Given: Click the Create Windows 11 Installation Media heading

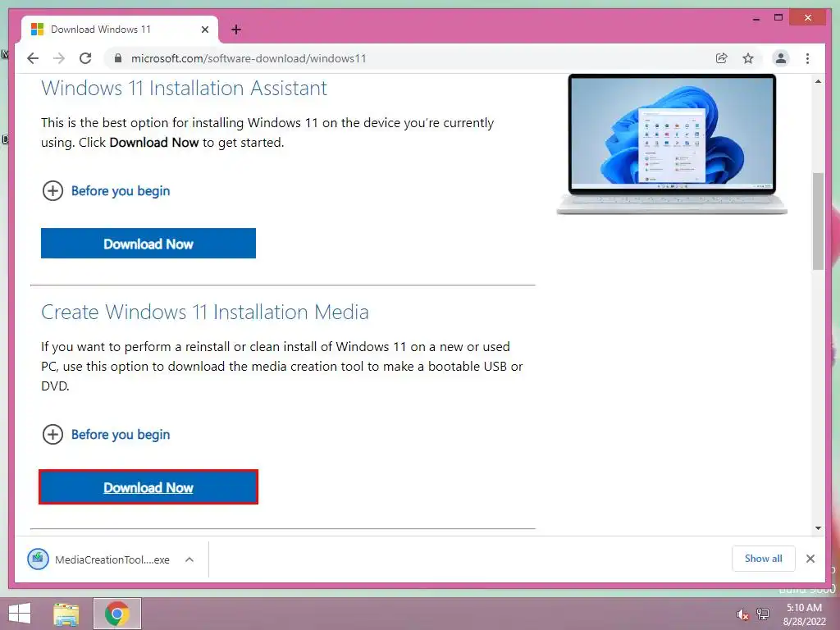Looking at the screenshot, I should 204,313.
